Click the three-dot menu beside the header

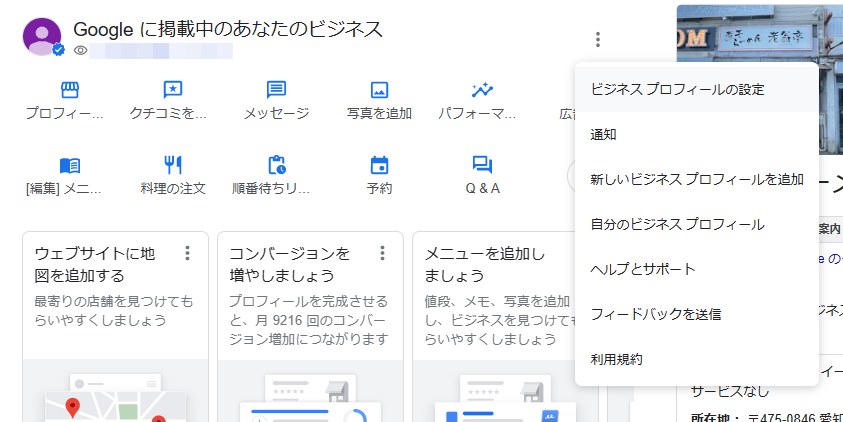coord(597,40)
